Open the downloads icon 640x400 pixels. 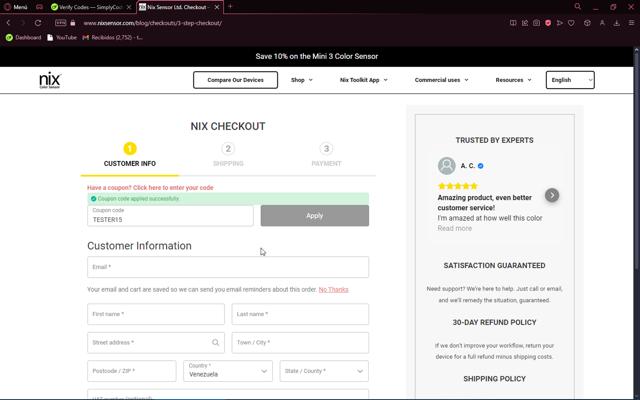tap(617, 23)
